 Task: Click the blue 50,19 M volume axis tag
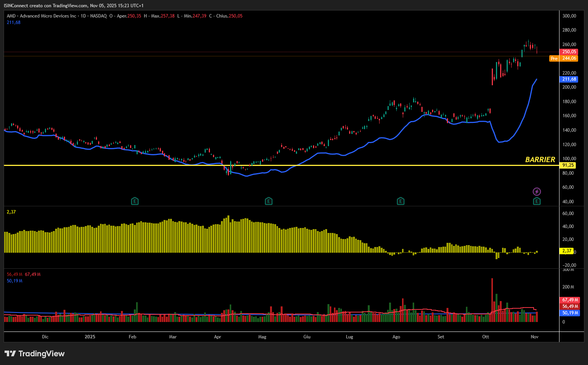(570, 313)
